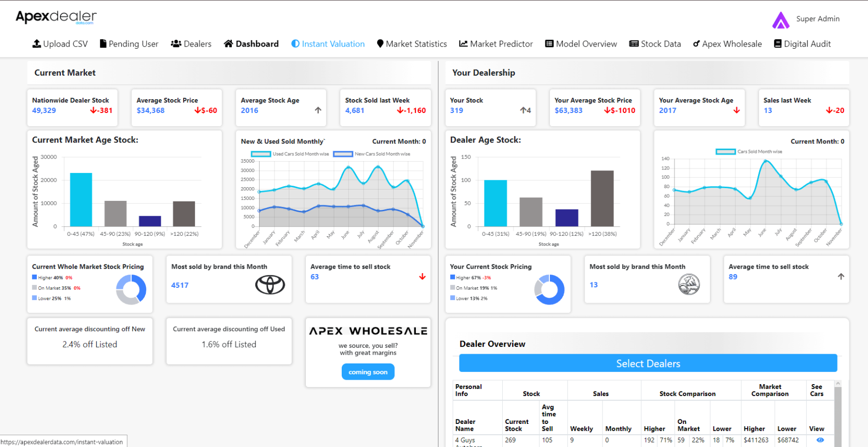
Task: Click the Market Predictor chart icon
Action: (x=463, y=44)
